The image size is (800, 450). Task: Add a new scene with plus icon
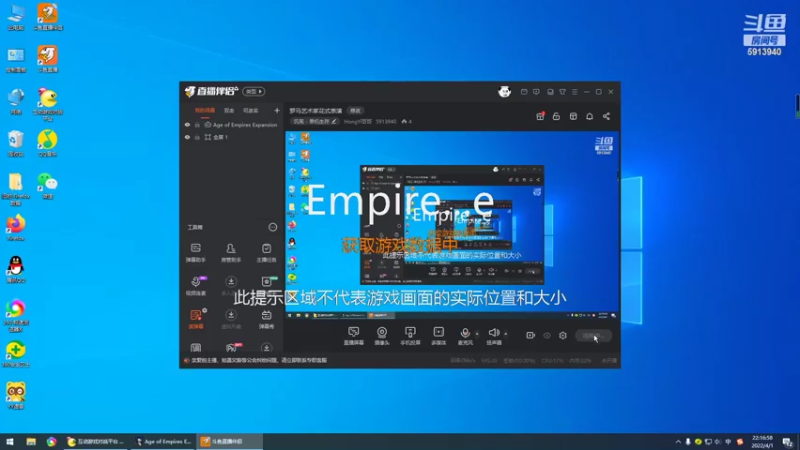[277, 110]
